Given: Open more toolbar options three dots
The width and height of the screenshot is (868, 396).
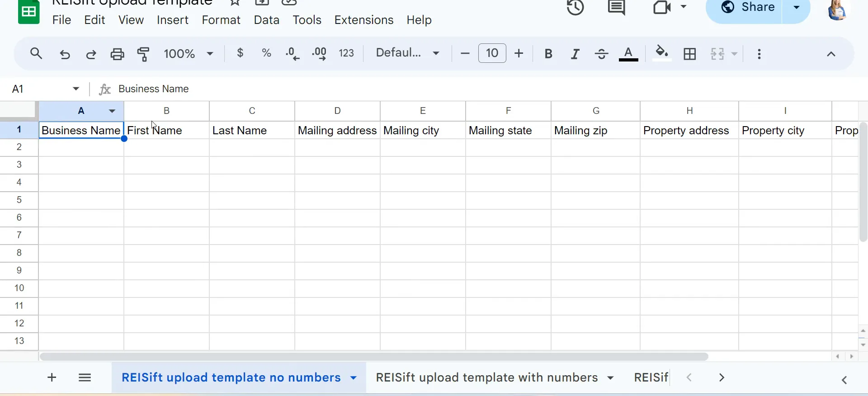Looking at the screenshot, I should [x=759, y=54].
